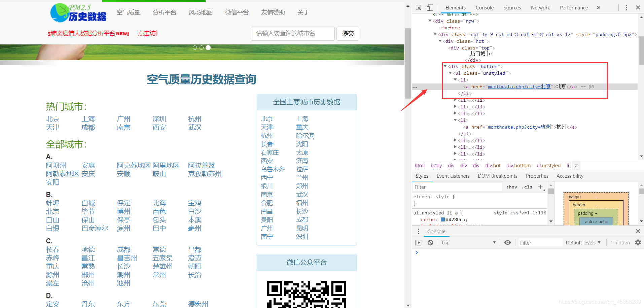Viewport: 644px width, 308px height.
Task: Open the 空气质量 navigation menu
Action: pos(129,12)
